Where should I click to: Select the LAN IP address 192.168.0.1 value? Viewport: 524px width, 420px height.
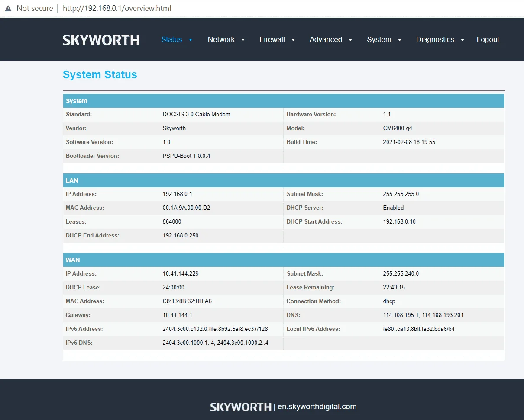click(x=178, y=194)
